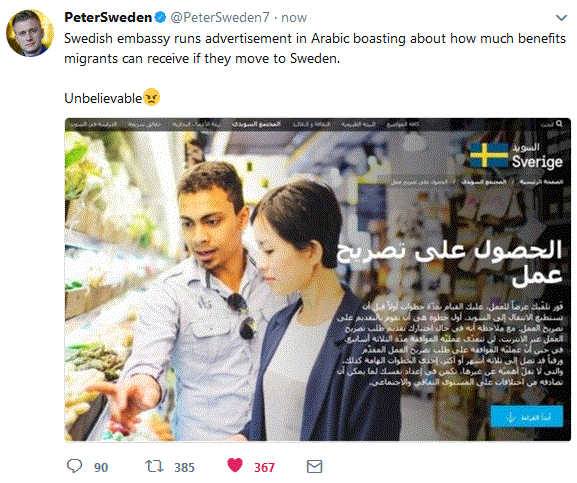Screen dimensions: 577x483
Task: Open direct message envelope icon
Action: tap(314, 466)
